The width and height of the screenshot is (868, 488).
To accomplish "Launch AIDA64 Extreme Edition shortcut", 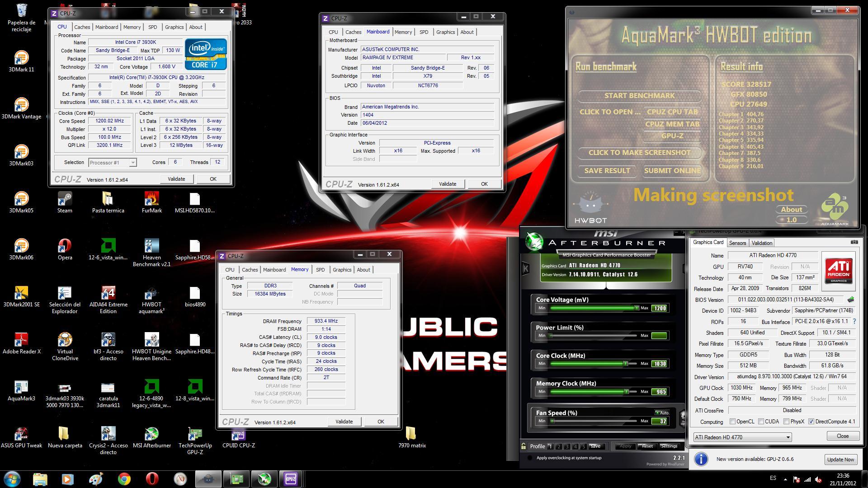I will pyautogui.click(x=108, y=299).
